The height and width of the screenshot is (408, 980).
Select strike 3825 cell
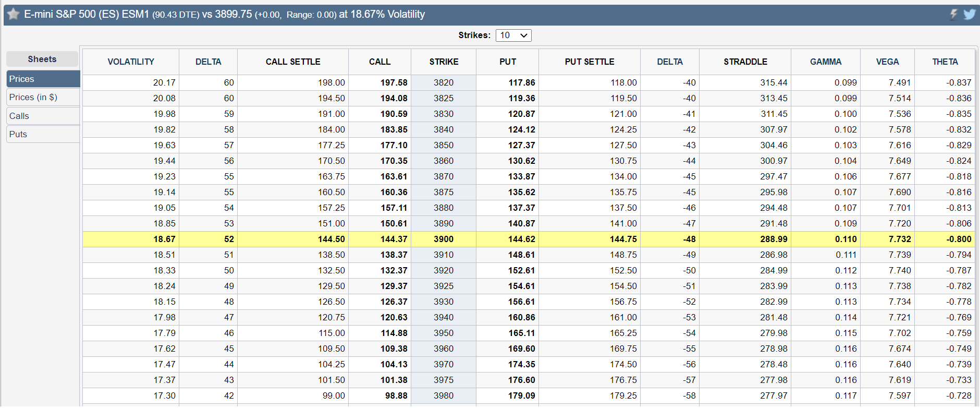coord(444,98)
